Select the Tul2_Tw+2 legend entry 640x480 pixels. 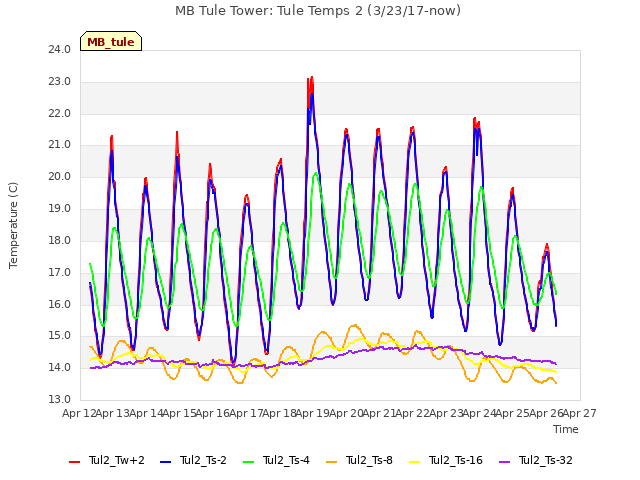107,461
